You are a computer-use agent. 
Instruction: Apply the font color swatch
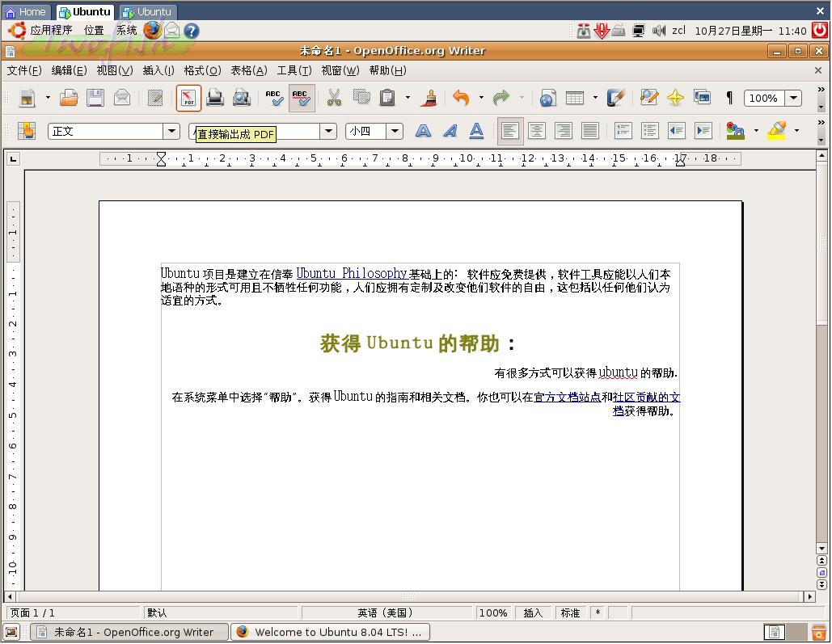[736, 131]
